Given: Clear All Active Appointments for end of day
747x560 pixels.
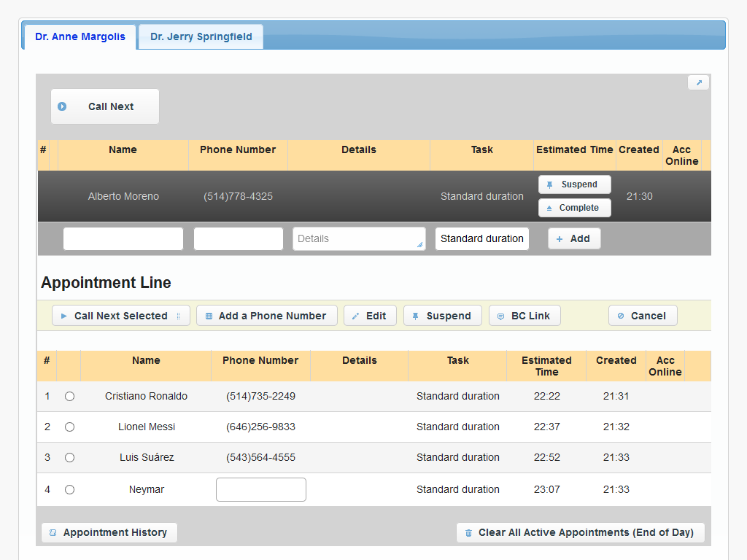Looking at the screenshot, I should point(580,533).
